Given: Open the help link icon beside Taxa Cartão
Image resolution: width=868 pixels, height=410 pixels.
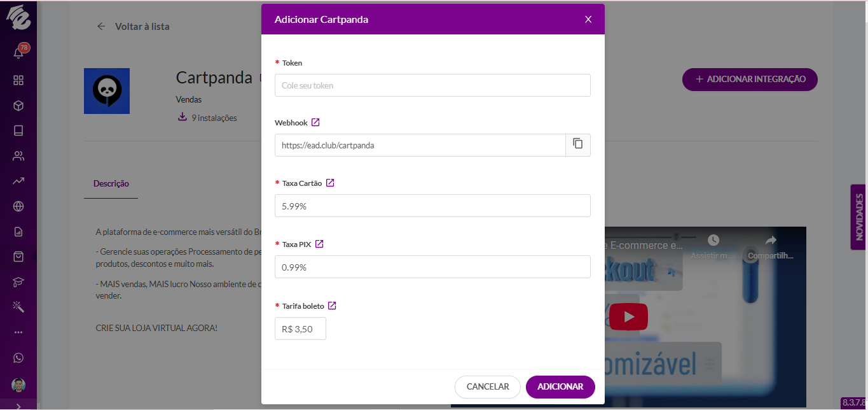Looking at the screenshot, I should [x=330, y=183].
